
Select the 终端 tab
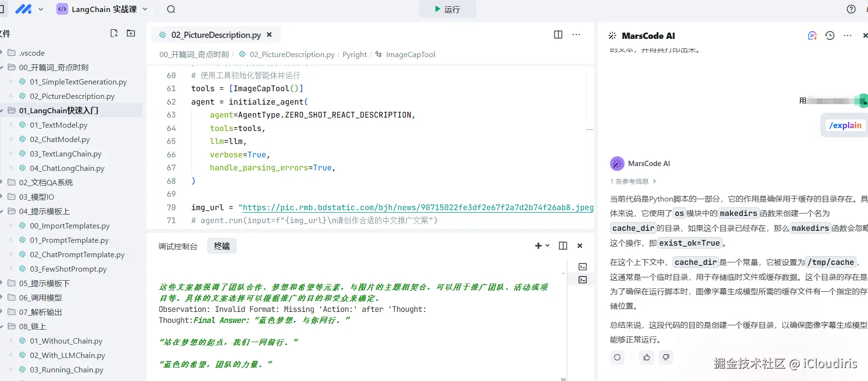click(x=222, y=246)
